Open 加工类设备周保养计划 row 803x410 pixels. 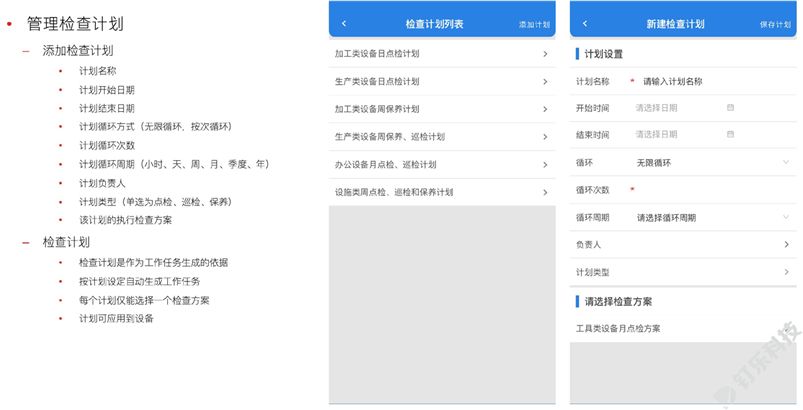point(442,109)
